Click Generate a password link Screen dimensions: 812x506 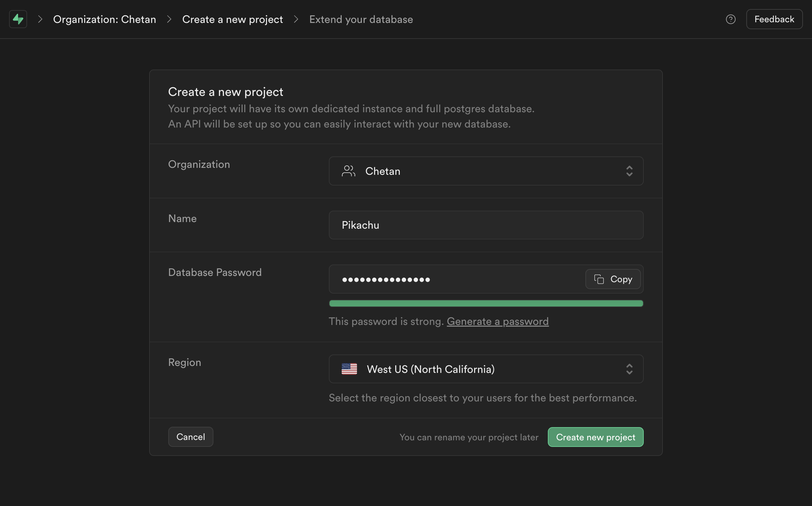pos(498,321)
